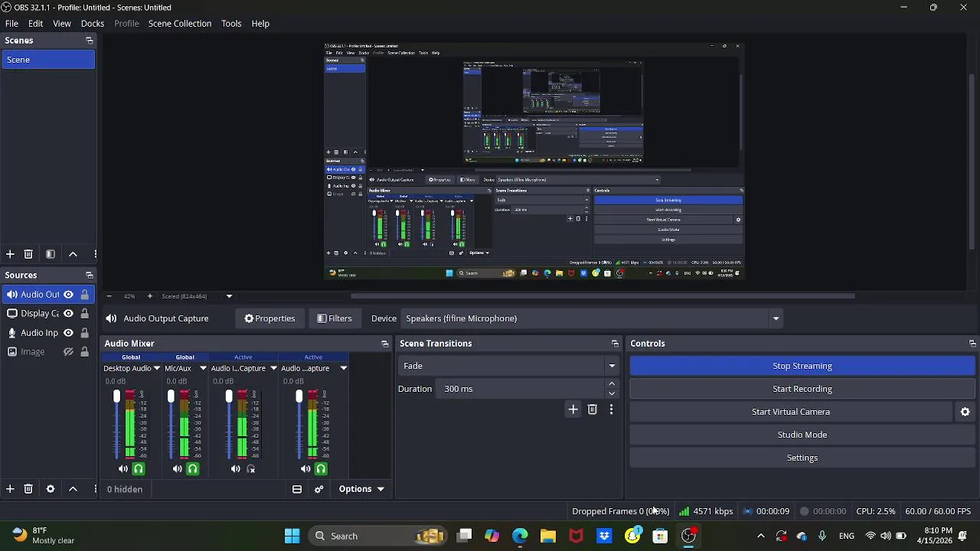Enable Studio Mode
This screenshot has height=551, width=980.
pyautogui.click(x=802, y=435)
